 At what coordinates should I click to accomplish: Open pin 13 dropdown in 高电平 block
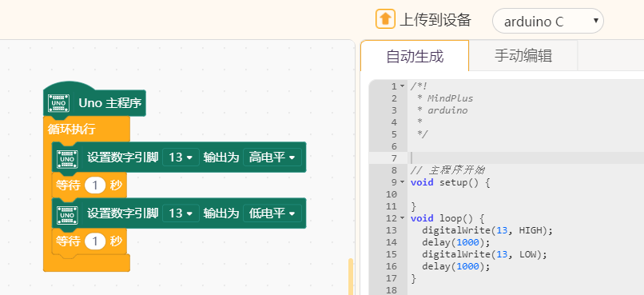pyautogui.click(x=181, y=157)
